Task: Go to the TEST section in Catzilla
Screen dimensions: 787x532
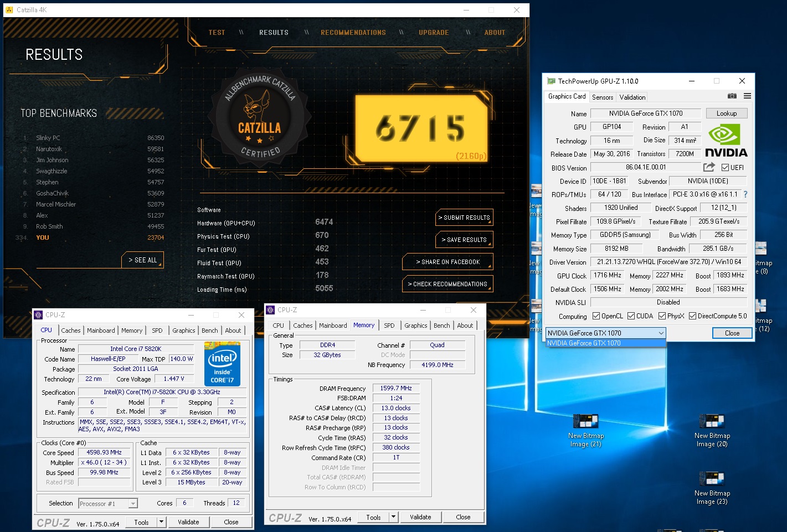Action: [x=217, y=33]
